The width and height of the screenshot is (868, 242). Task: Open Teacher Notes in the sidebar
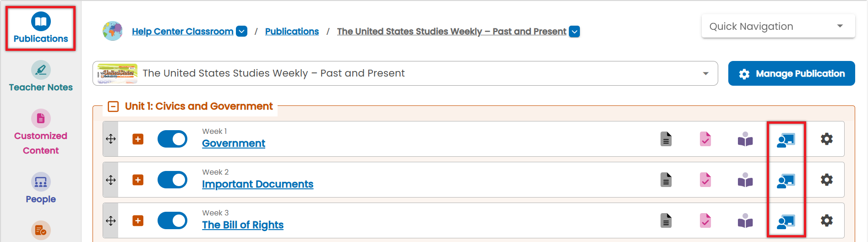tap(41, 77)
